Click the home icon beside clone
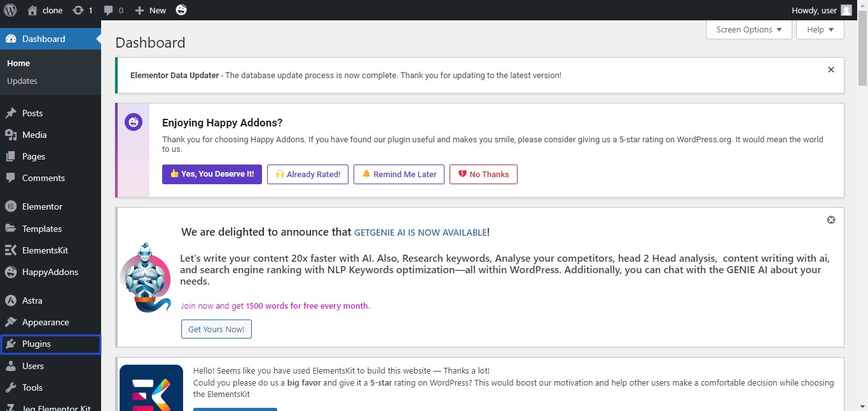Viewport: 868px width, 411px height. [32, 10]
